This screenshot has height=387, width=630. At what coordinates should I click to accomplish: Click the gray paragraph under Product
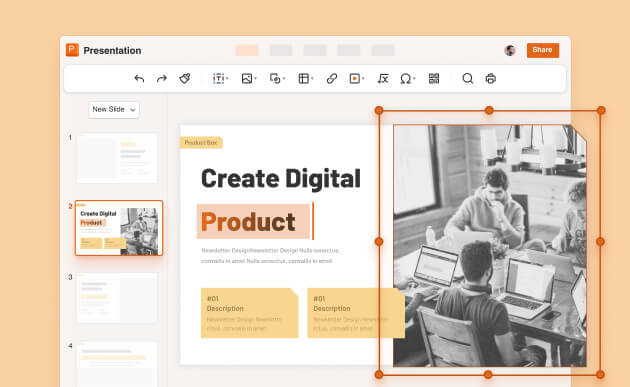click(270, 256)
